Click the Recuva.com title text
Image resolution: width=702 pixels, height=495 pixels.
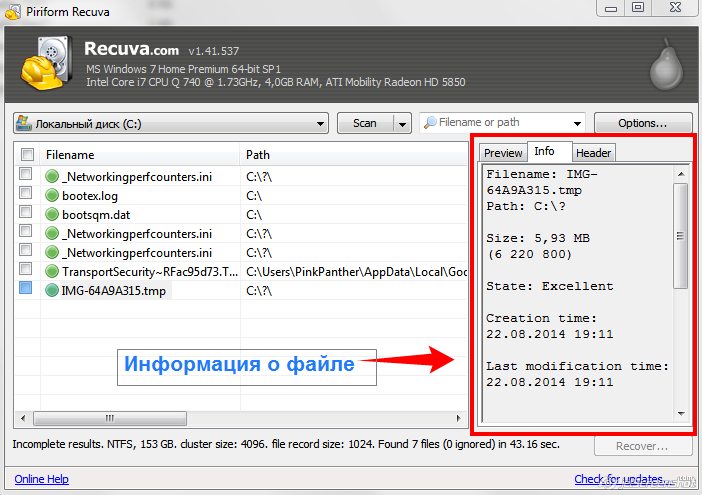tap(131, 49)
